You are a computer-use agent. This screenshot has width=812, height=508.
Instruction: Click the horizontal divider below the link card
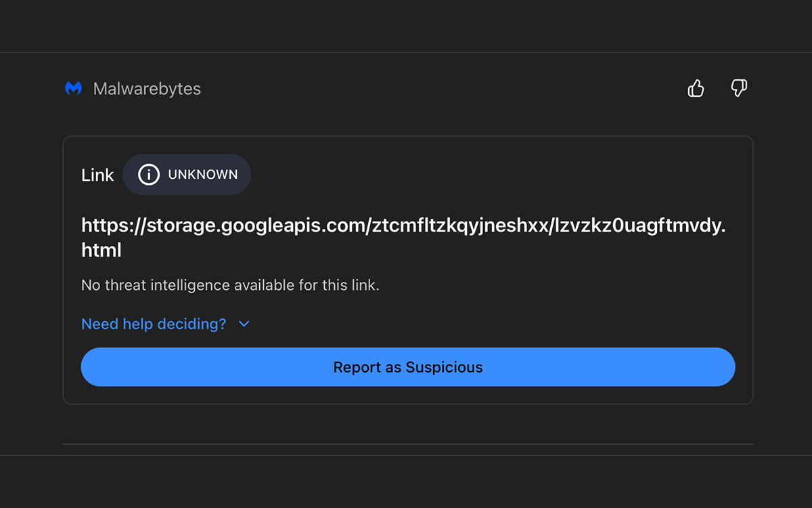407,444
